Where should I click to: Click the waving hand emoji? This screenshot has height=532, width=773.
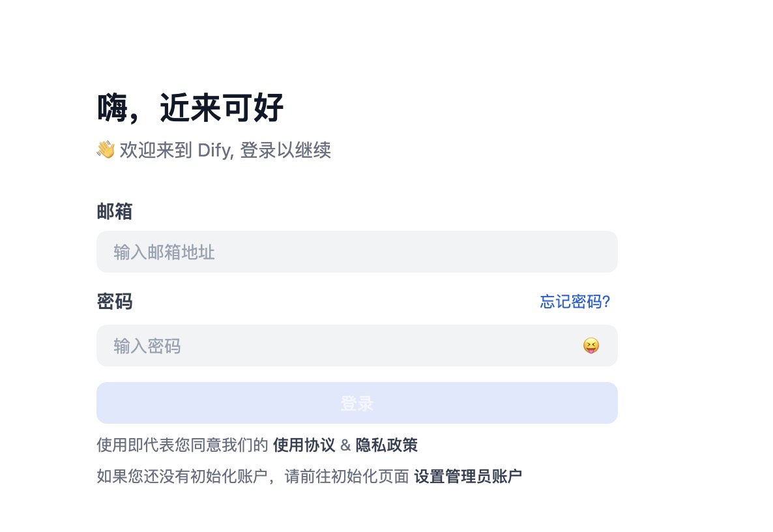coord(106,150)
